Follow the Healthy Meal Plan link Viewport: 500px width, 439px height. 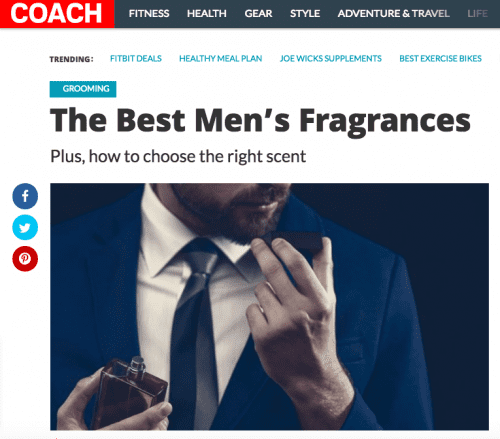221,59
